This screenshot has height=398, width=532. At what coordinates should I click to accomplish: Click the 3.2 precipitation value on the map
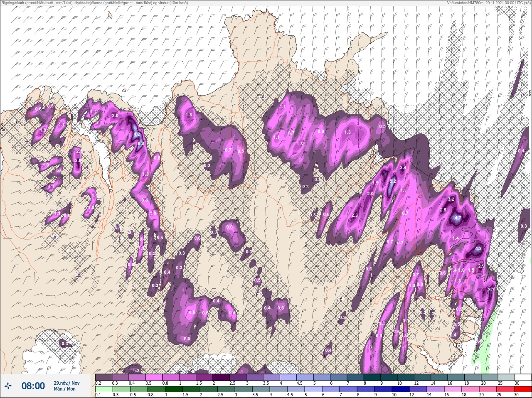(x=451, y=199)
